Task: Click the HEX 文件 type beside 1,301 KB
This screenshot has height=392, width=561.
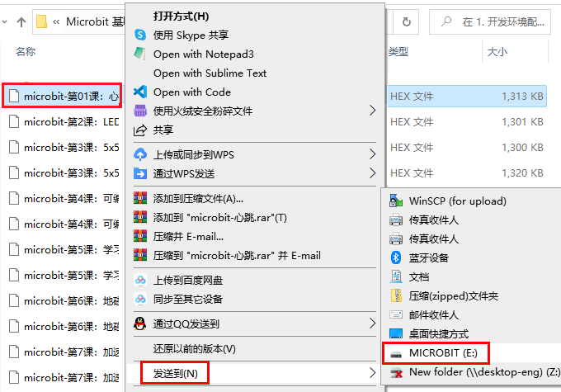Action: 412,121
